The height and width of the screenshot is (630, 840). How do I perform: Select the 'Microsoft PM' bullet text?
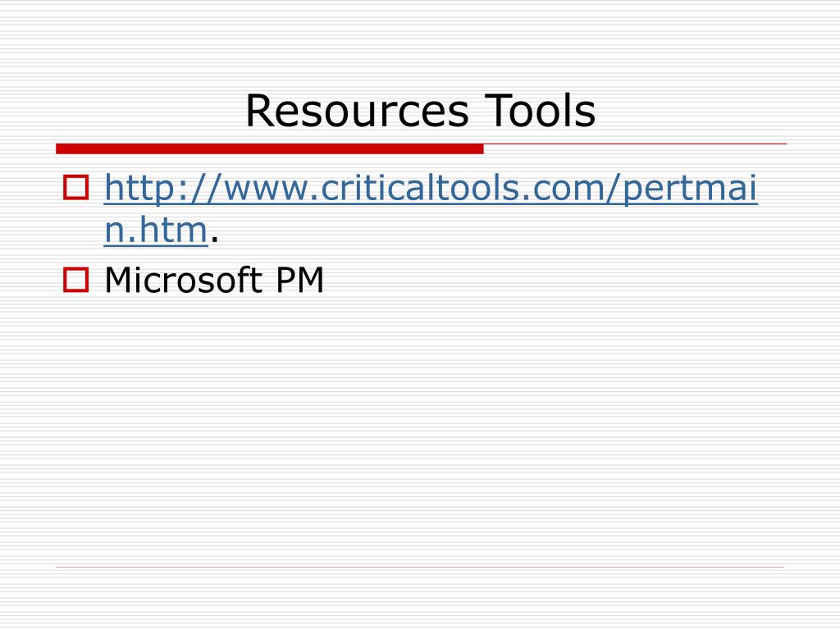click(214, 280)
